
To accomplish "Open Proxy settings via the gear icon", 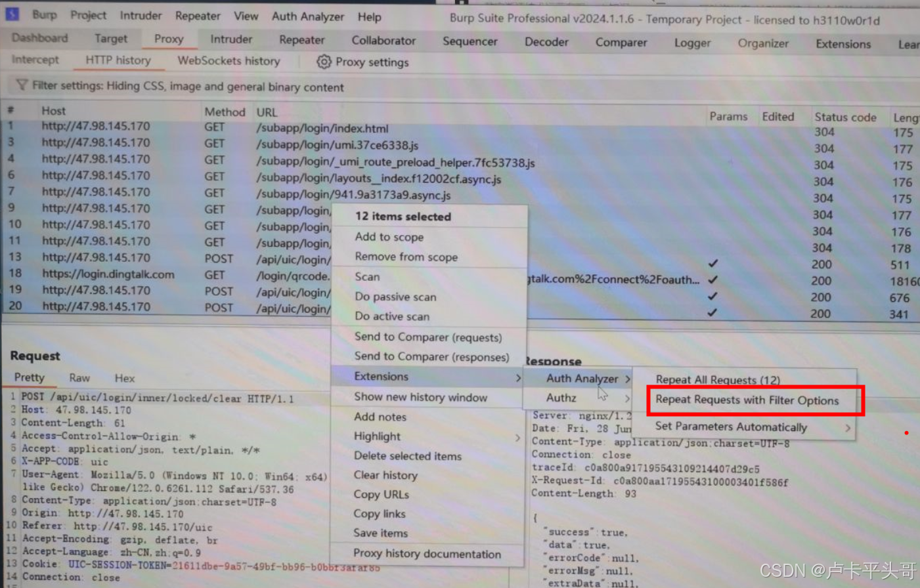I will tap(324, 62).
